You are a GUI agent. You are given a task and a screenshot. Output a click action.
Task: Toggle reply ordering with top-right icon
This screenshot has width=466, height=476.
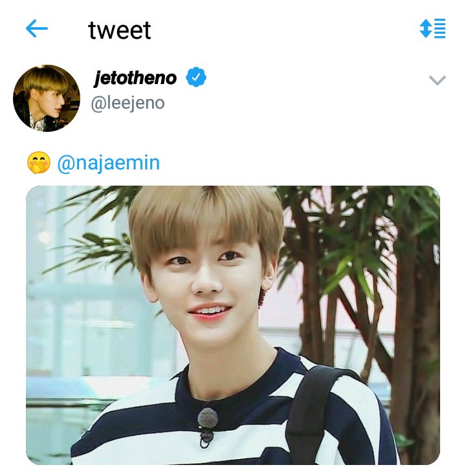coord(432,28)
